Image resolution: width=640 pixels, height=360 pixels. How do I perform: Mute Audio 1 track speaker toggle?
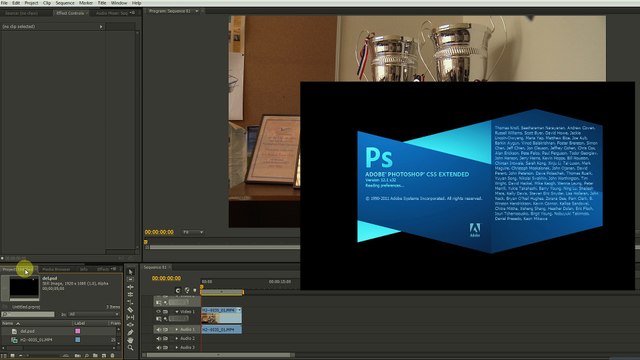point(159,329)
